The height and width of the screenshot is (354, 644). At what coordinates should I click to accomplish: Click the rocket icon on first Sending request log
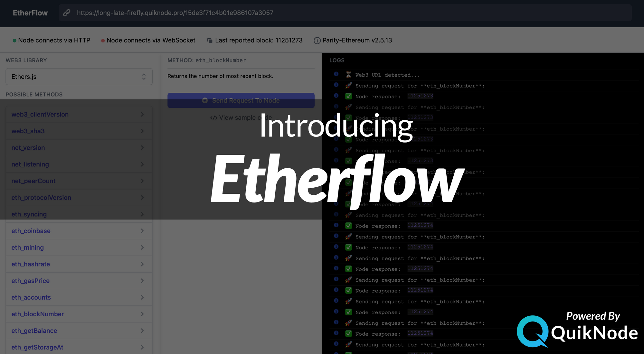pyautogui.click(x=348, y=85)
